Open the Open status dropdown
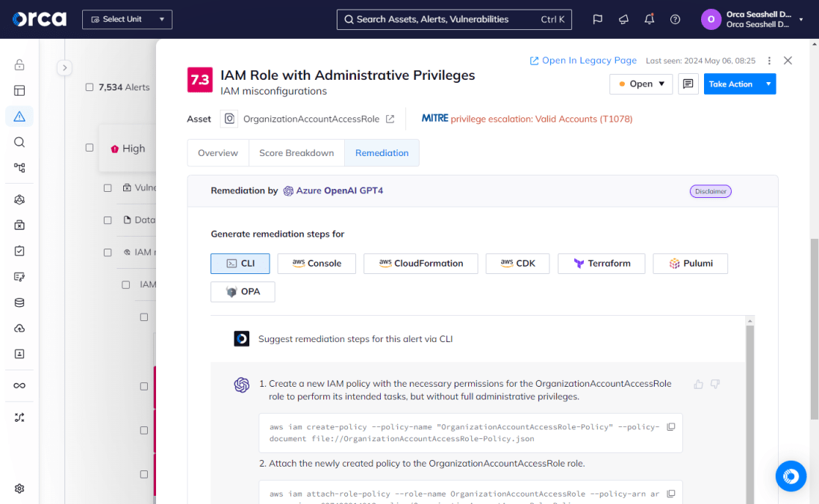This screenshot has width=819, height=504. pos(641,84)
